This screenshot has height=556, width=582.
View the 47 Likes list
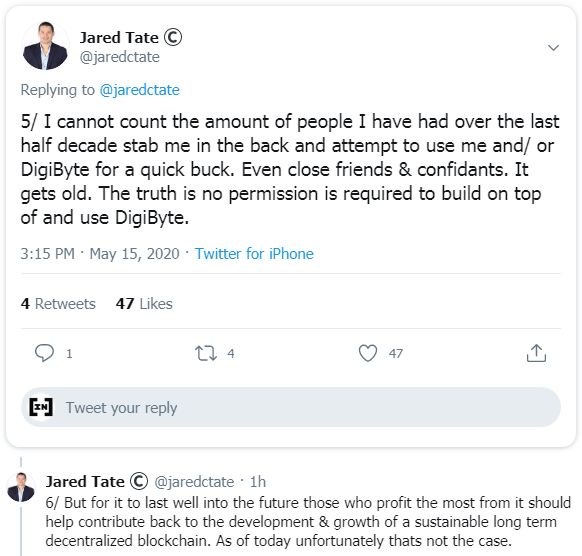point(144,304)
